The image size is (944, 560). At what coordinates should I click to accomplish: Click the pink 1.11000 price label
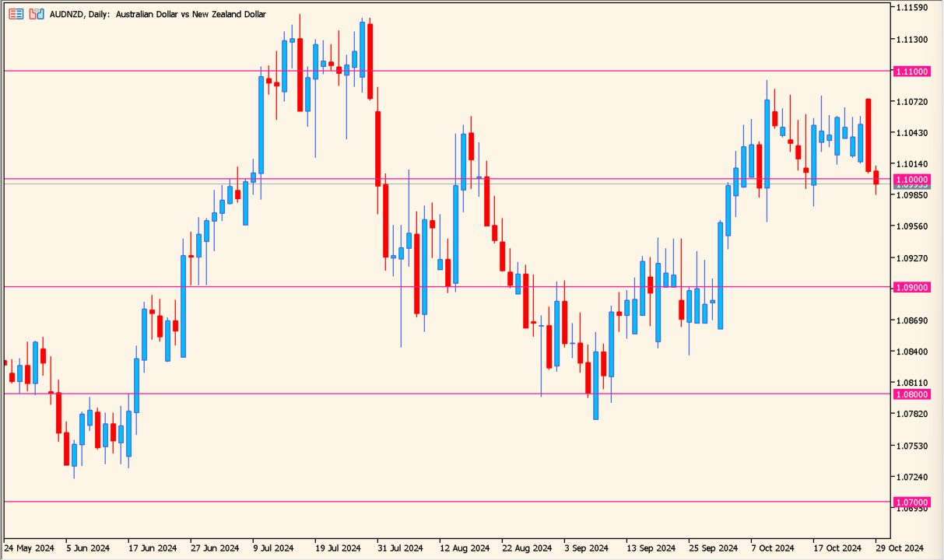(911, 71)
